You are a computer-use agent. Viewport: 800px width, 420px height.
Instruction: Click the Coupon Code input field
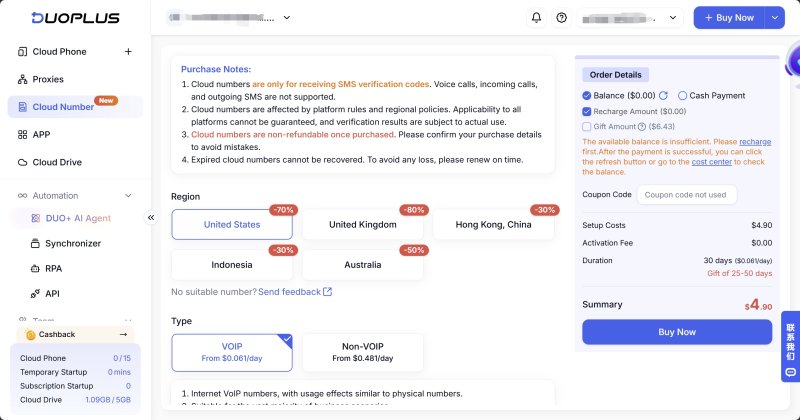click(687, 195)
